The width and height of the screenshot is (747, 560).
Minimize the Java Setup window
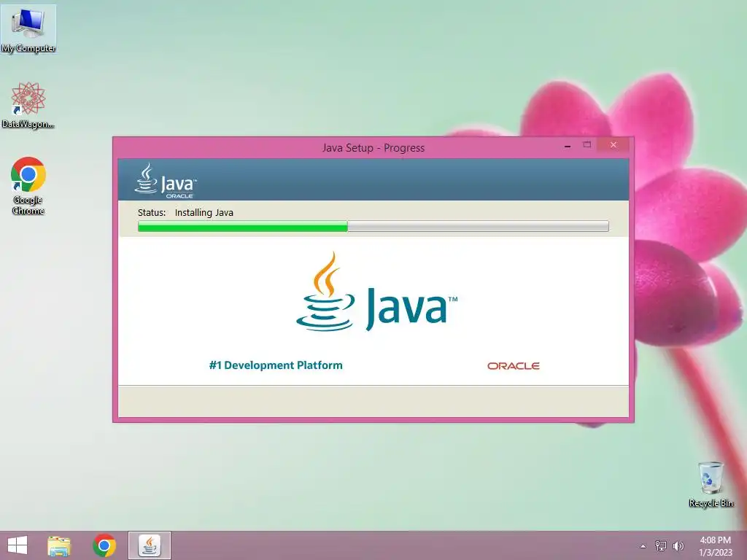[x=568, y=146]
